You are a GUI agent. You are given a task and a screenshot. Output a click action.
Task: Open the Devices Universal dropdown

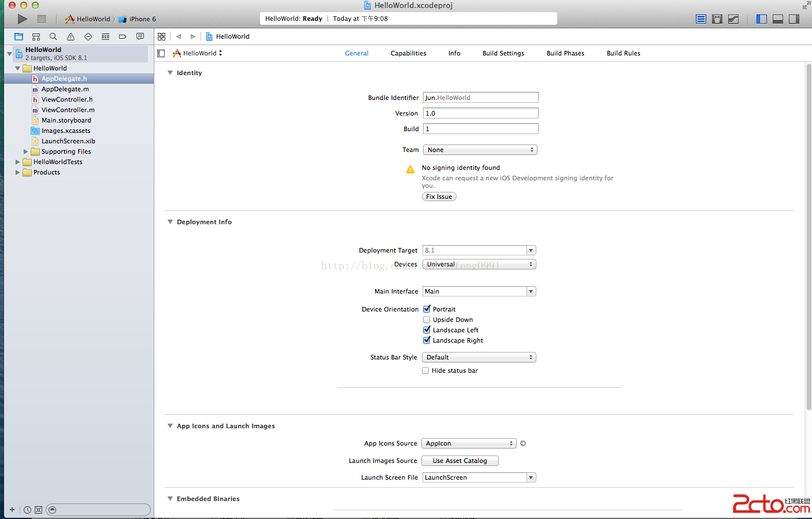479,264
